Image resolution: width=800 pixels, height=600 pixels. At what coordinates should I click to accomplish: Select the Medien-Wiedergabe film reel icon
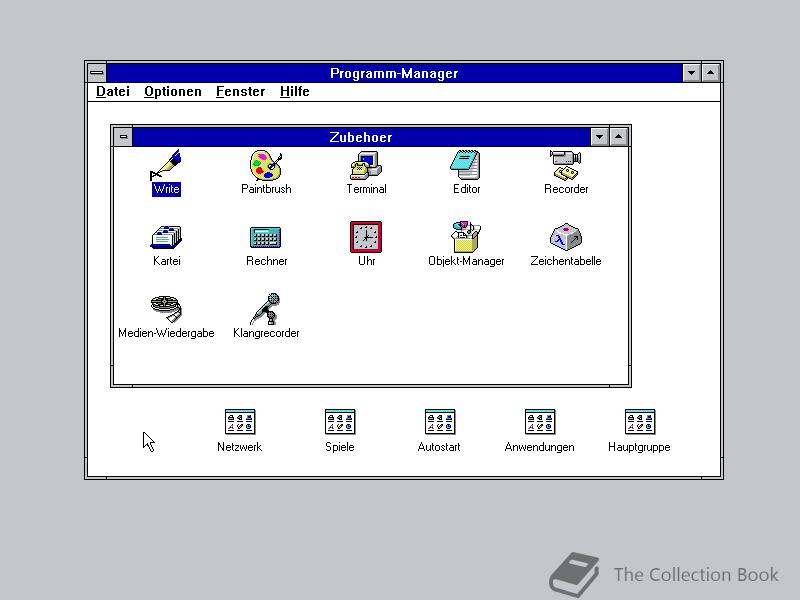click(x=166, y=309)
